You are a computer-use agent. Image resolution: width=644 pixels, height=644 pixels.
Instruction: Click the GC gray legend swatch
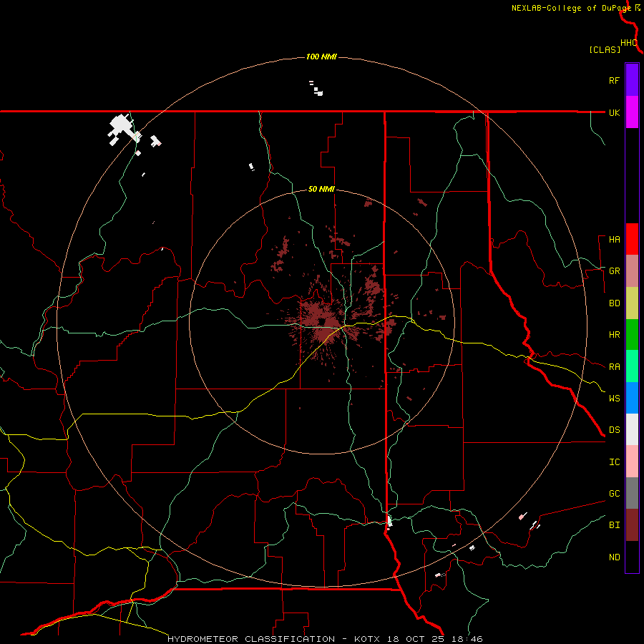tap(632, 493)
